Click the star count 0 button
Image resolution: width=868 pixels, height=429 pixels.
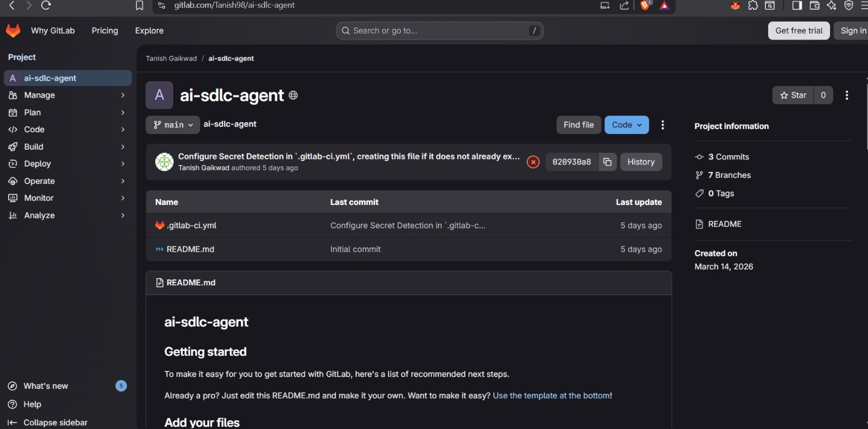click(823, 95)
